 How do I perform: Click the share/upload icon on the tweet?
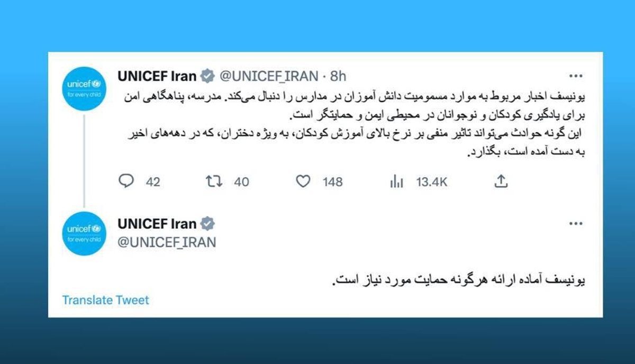click(x=501, y=181)
